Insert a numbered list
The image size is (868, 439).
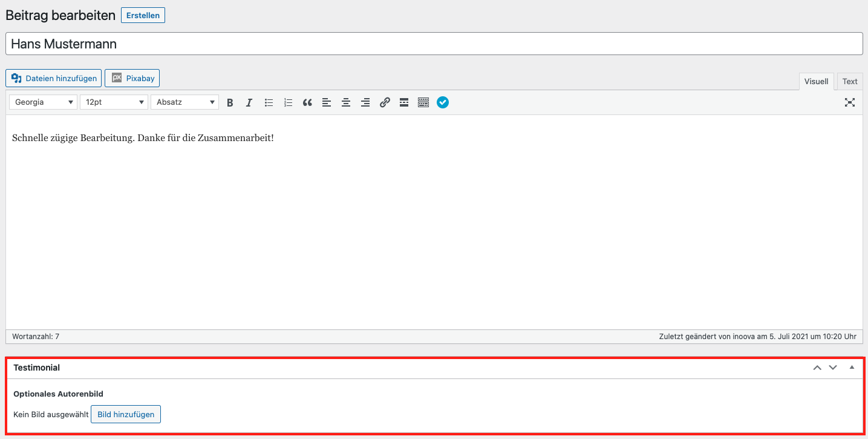point(288,103)
